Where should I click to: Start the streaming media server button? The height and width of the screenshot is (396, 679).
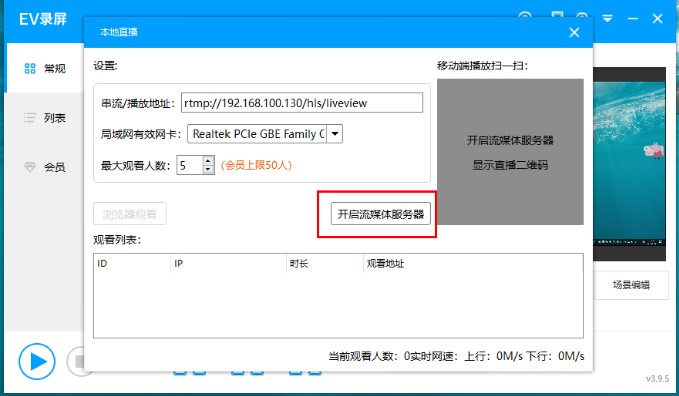(x=381, y=214)
